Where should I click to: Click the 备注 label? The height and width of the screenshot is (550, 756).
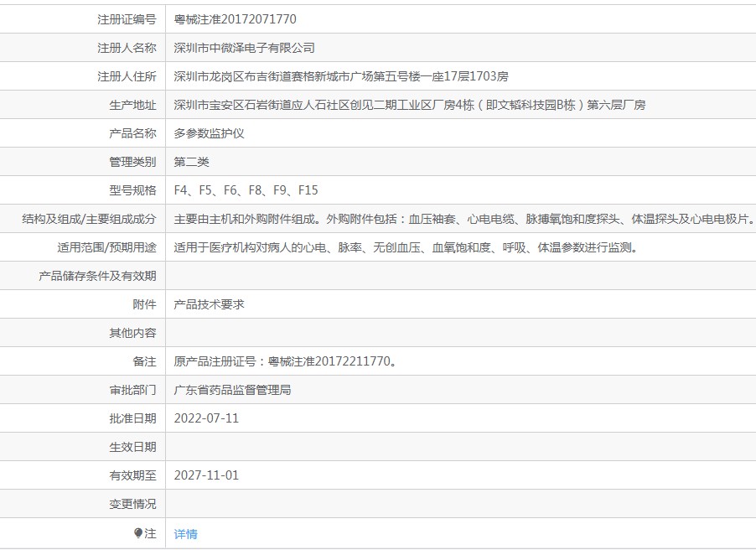point(145,361)
